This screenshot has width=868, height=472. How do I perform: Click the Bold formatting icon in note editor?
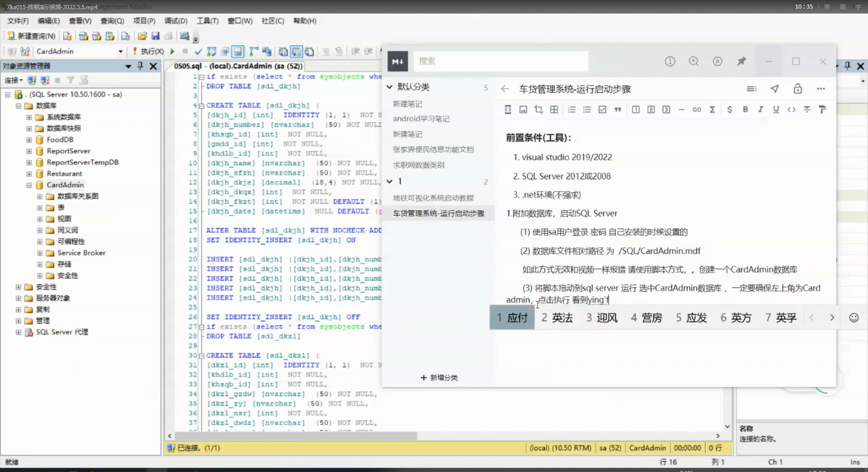point(745,110)
